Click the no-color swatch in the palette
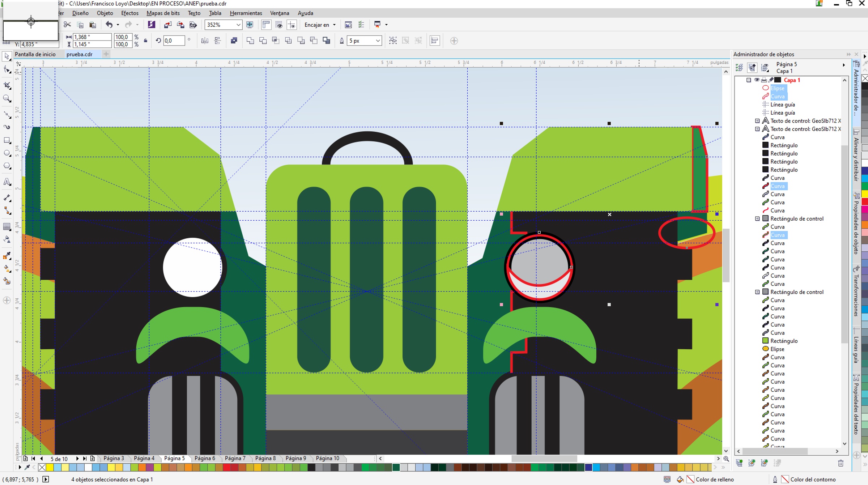The image size is (868, 485). (42, 467)
